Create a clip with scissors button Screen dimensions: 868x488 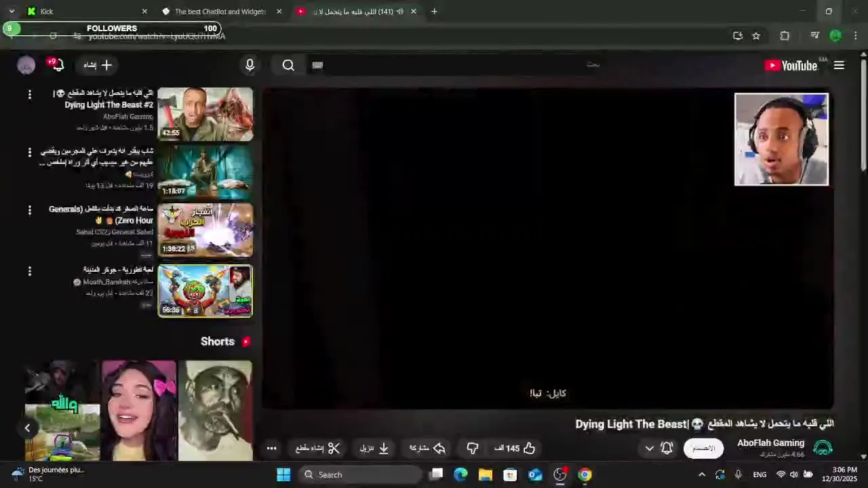(x=317, y=448)
